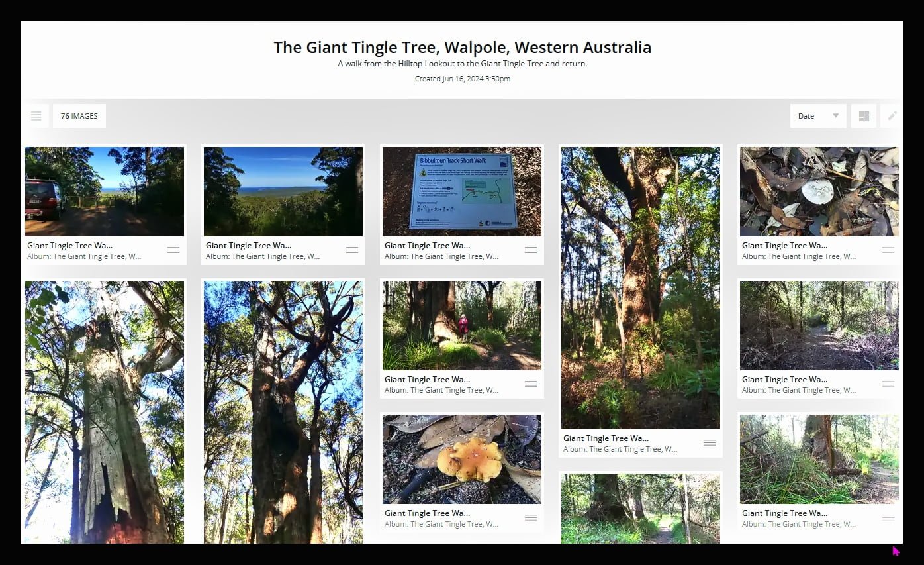The height and width of the screenshot is (565, 924).
Task: Open the orange mushroom photo
Action: pyautogui.click(x=462, y=459)
